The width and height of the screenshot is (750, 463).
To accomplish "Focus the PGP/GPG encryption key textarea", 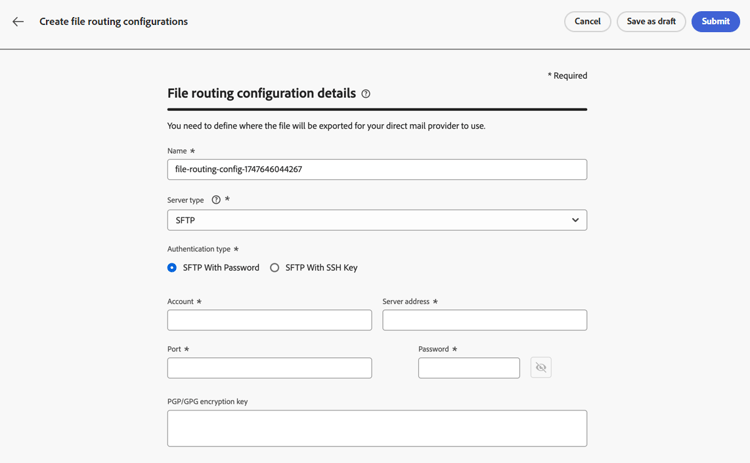I will point(376,428).
